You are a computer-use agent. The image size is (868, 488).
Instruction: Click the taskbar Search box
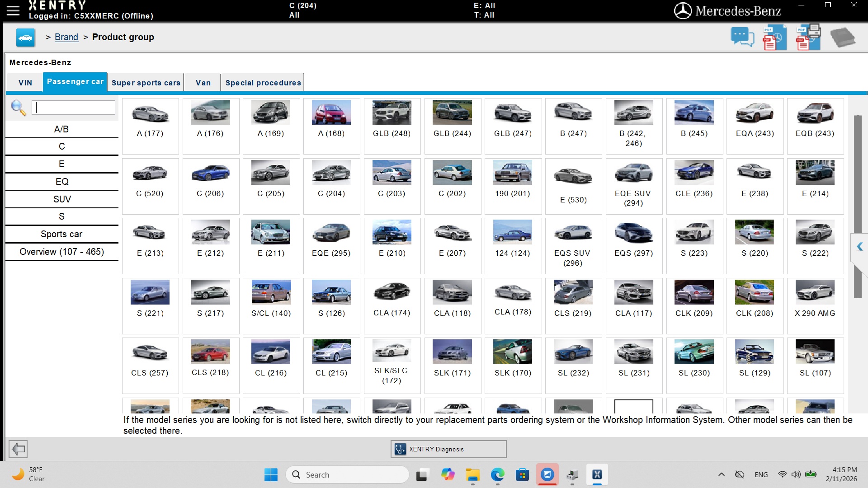pyautogui.click(x=347, y=475)
